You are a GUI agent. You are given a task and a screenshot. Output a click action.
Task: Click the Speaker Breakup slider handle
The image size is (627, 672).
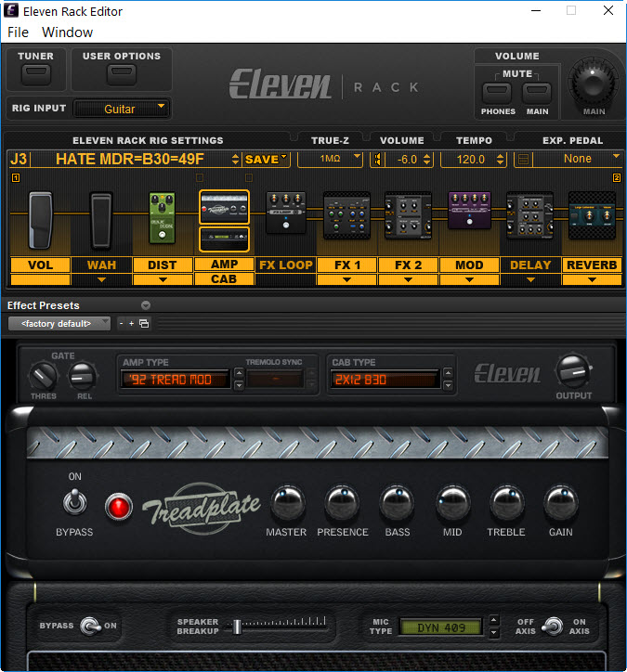click(237, 627)
